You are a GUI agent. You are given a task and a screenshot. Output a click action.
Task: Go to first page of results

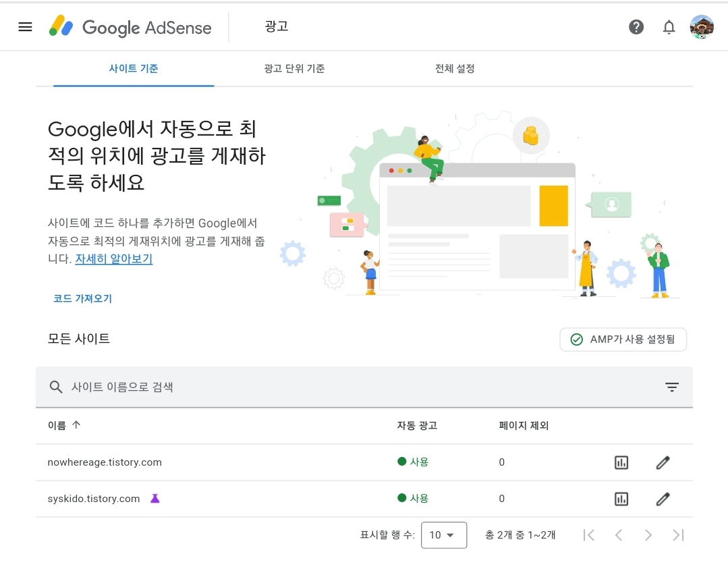click(x=589, y=535)
